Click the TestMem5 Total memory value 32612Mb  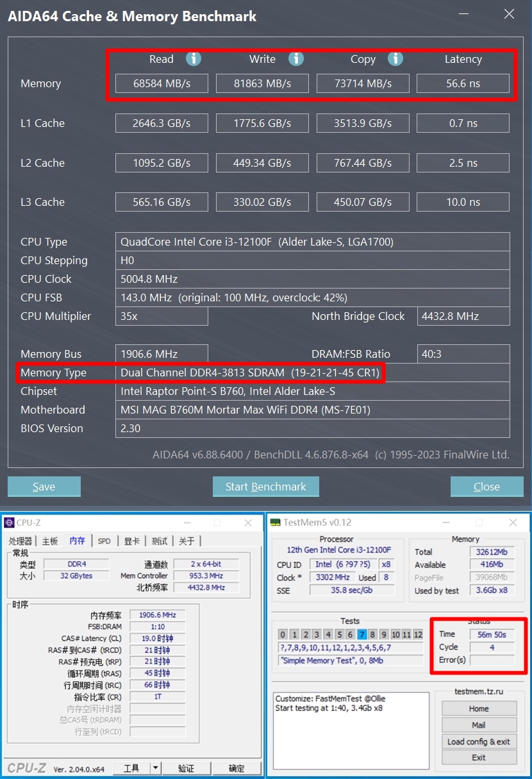click(492, 552)
